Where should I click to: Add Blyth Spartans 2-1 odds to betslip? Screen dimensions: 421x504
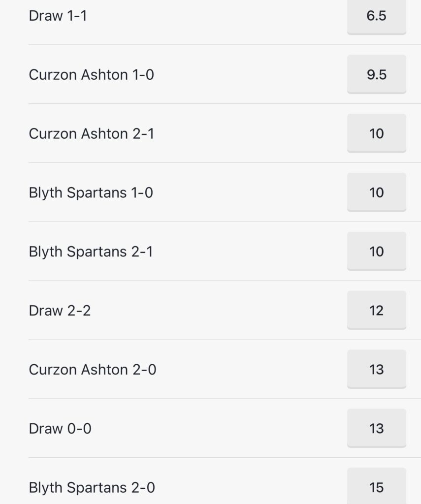point(377,252)
